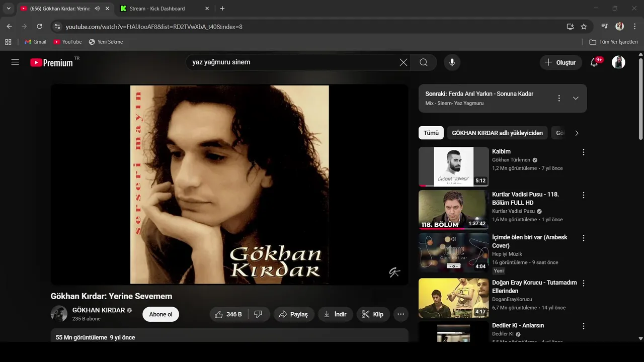The width and height of the screenshot is (644, 362).
Task: Open Kurtlar Vadisi Pusu 118. Bölüm thumbnail
Action: 453,210
